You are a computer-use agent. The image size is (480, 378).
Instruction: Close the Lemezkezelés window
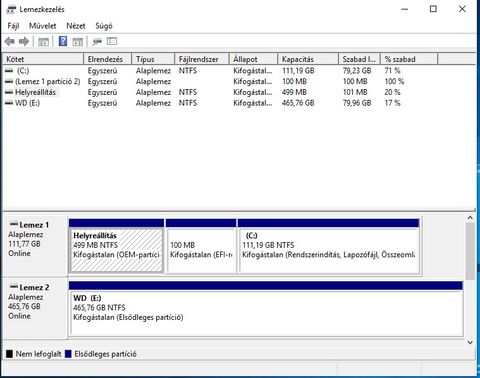point(462,9)
